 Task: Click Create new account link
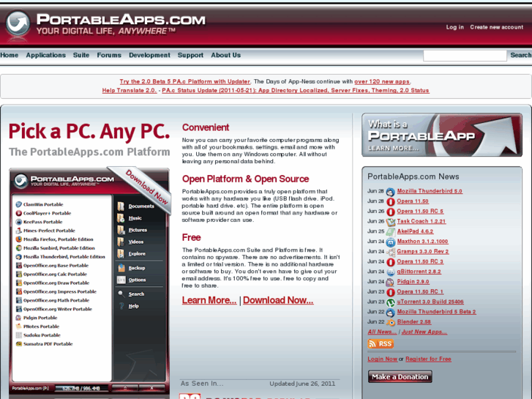(496, 27)
